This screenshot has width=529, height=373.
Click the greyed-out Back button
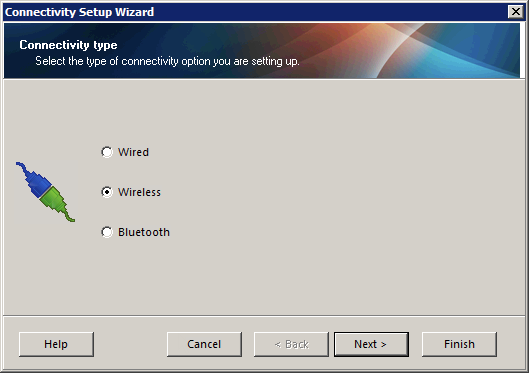291,344
